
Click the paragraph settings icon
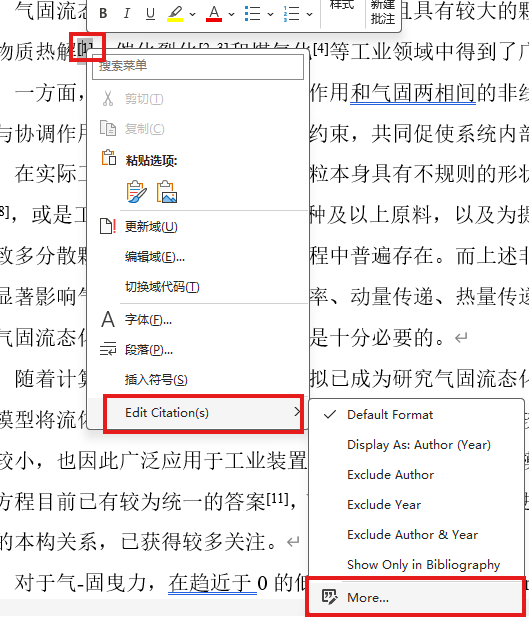(108, 349)
